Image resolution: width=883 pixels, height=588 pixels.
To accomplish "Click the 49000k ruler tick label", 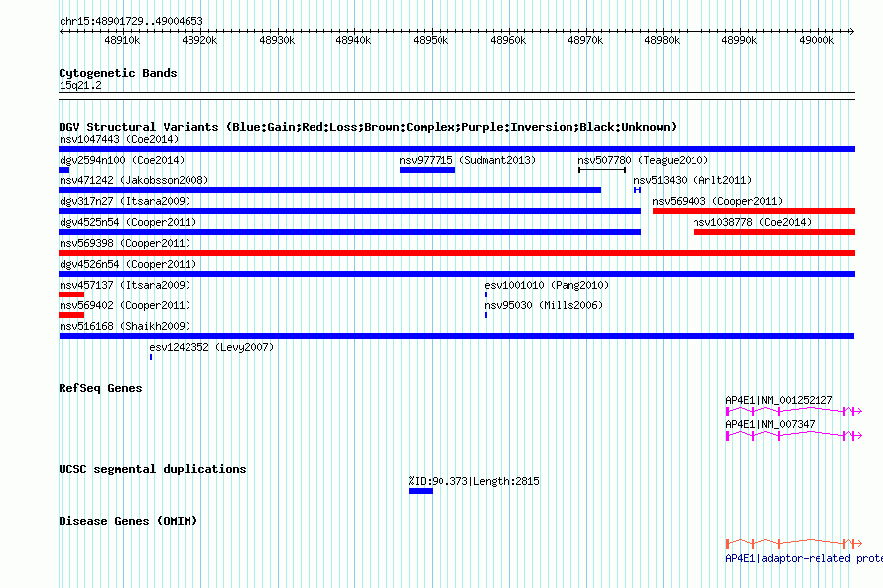I will coord(817,40).
